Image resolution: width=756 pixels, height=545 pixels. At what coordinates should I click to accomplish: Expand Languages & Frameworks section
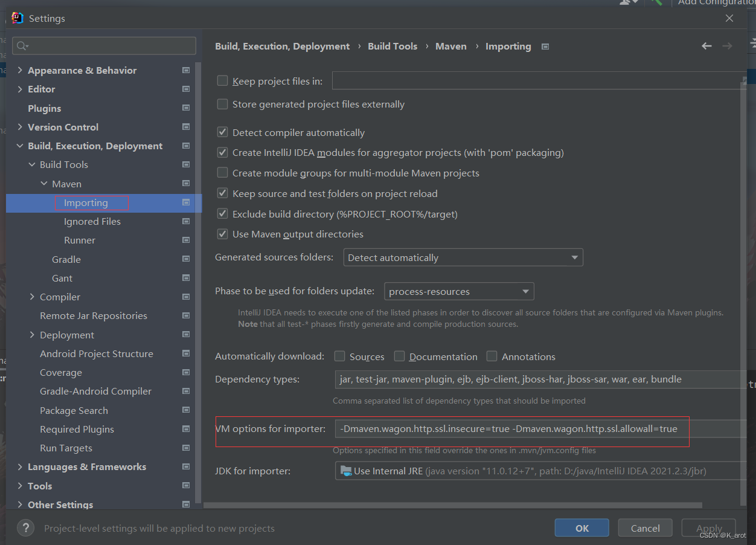(x=19, y=466)
